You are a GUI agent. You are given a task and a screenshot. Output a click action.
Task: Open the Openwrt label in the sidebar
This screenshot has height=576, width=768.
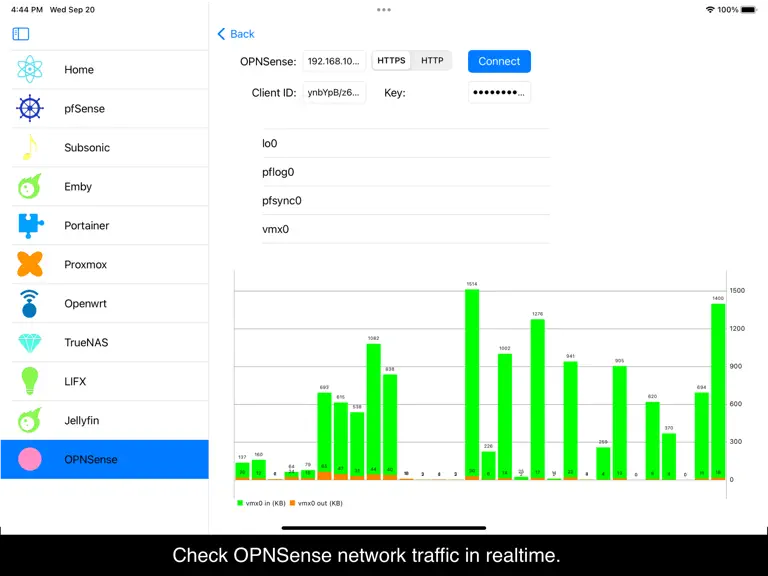[85, 304]
